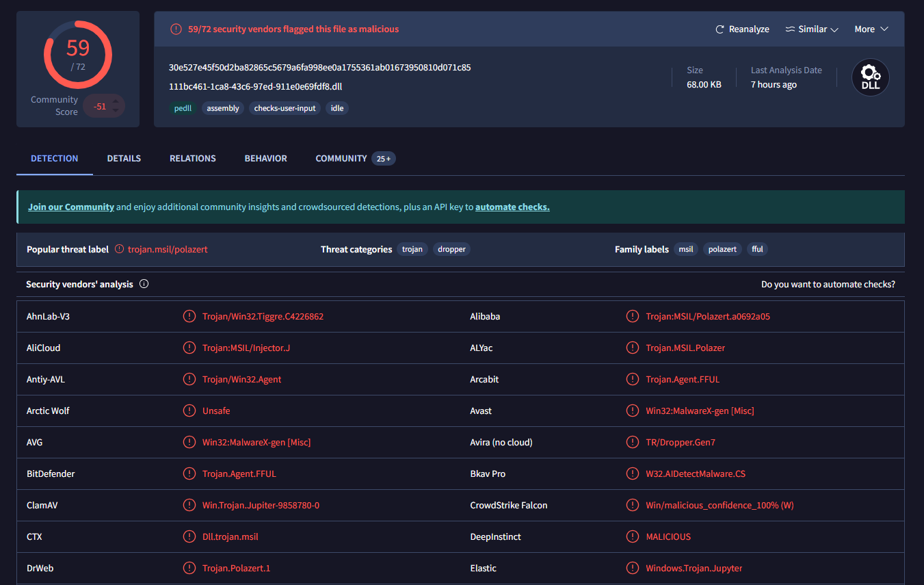This screenshot has height=585, width=924.
Task: Click the DeepInstinct detection alert icon
Action: click(x=633, y=536)
